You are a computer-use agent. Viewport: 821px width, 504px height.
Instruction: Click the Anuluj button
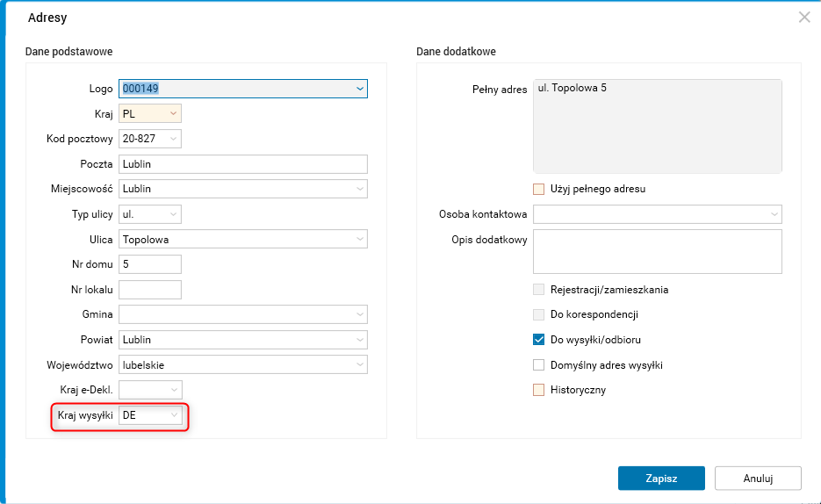[x=758, y=478]
